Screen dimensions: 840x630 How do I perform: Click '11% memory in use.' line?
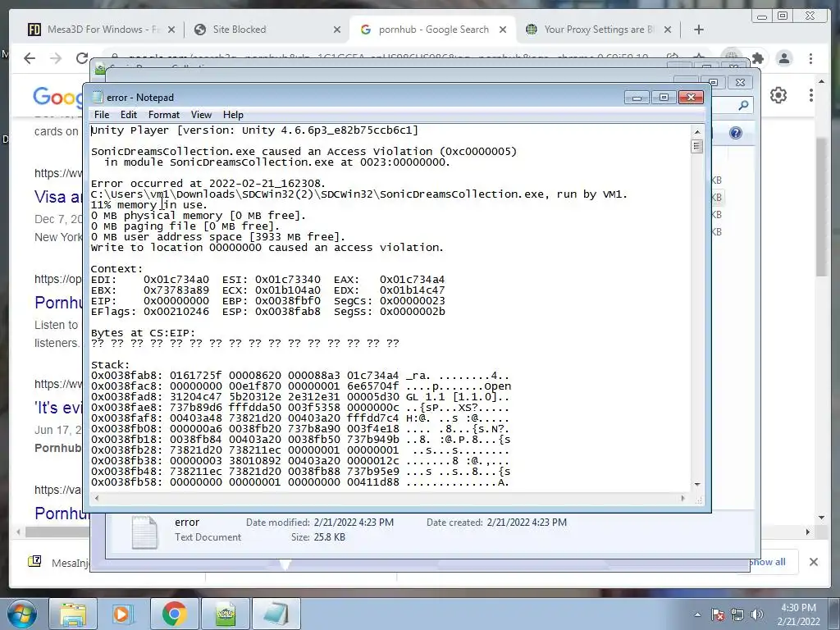(149, 204)
